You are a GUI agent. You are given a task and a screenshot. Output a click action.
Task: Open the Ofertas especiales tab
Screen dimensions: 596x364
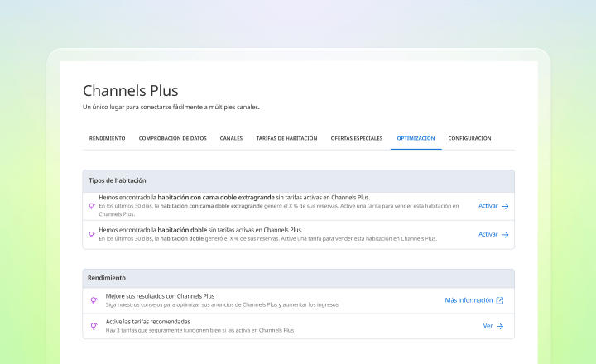click(x=357, y=138)
